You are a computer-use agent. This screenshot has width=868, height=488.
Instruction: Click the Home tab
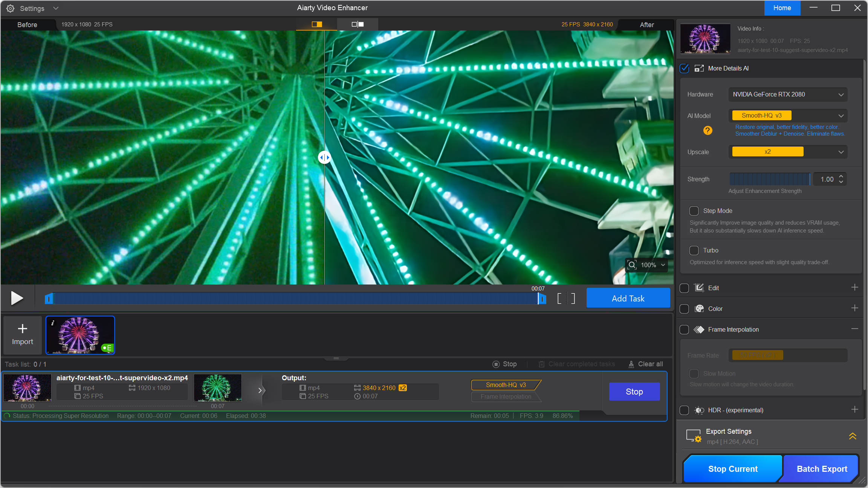pyautogui.click(x=782, y=8)
